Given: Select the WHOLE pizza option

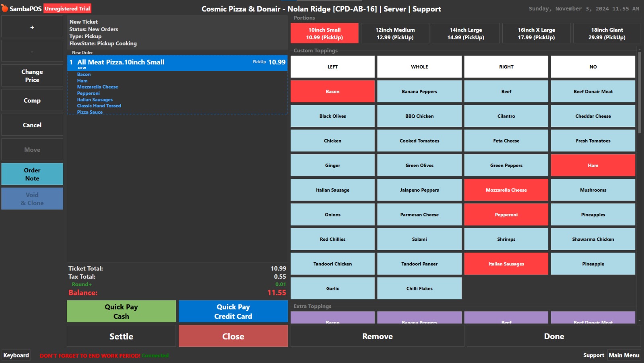Looking at the screenshot, I should click(x=419, y=67).
